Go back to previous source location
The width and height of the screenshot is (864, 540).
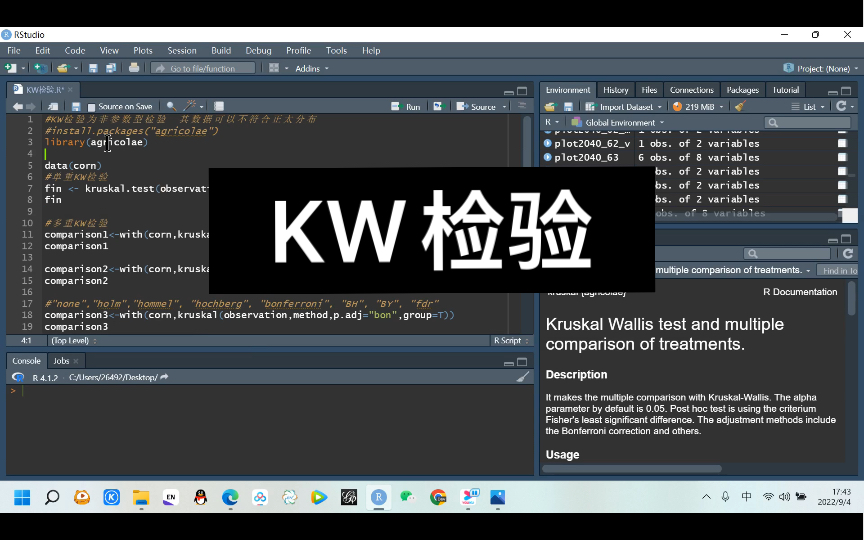[18, 106]
